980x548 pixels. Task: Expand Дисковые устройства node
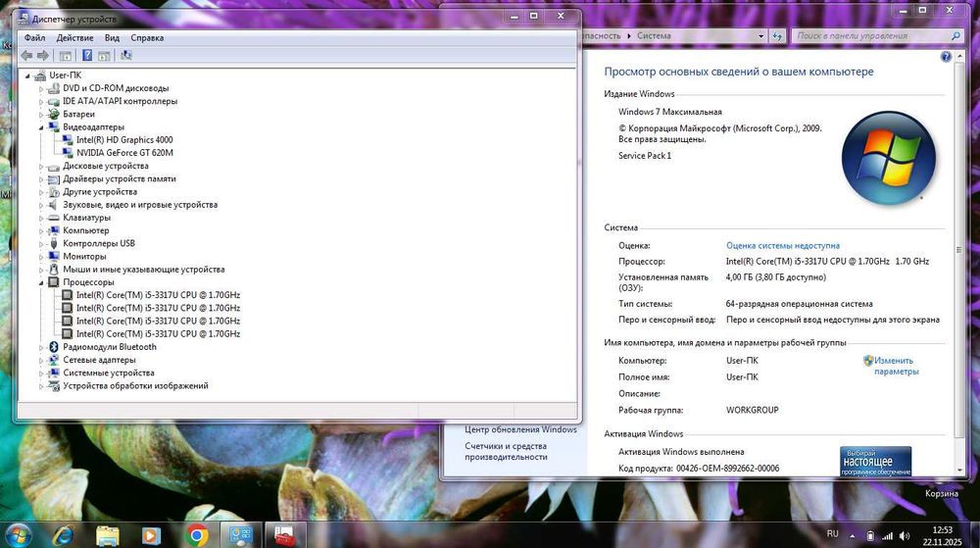(41, 167)
